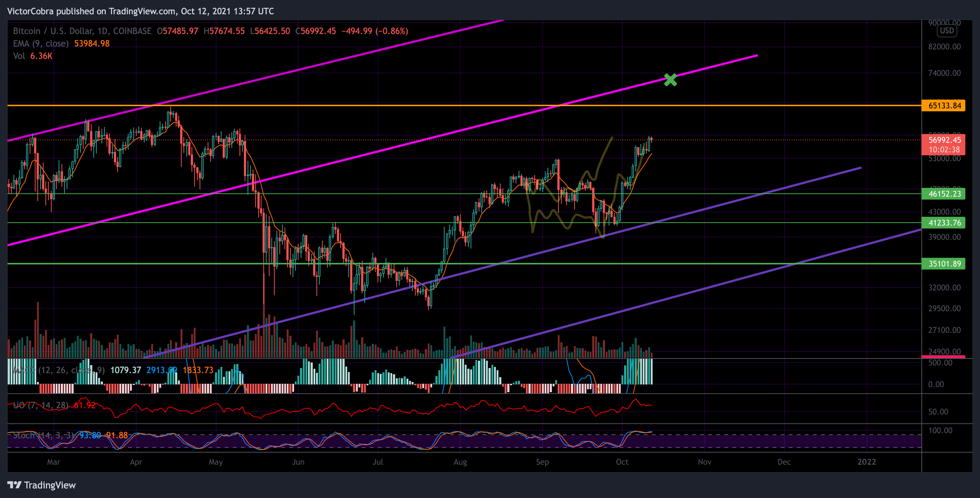
Task: Click the 39000.00 price axis tick
Action: click(944, 237)
